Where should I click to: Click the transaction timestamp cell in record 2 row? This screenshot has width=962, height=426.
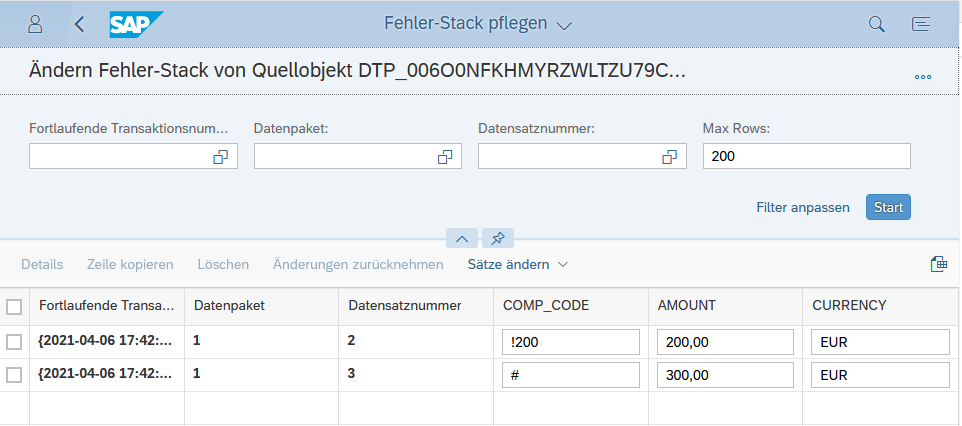pos(107,341)
